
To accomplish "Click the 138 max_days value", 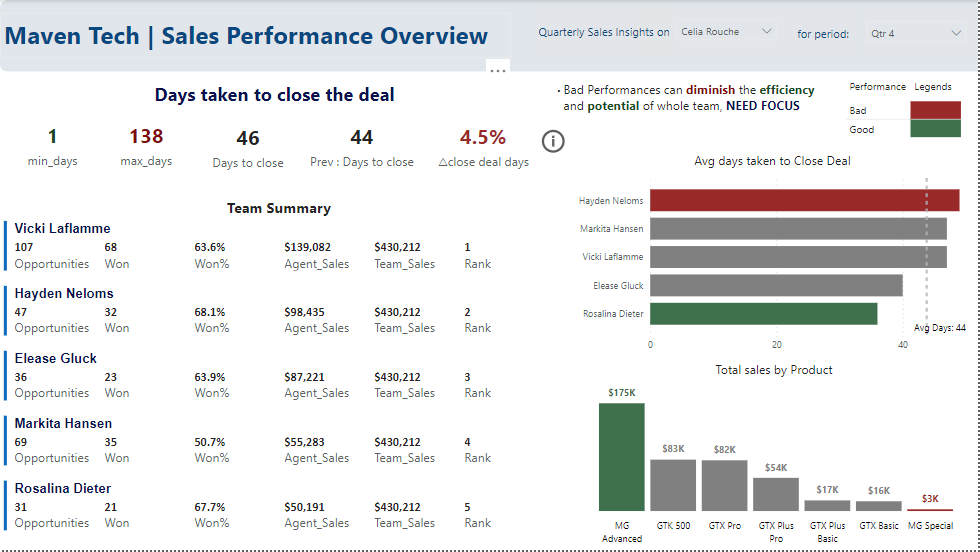I will point(146,136).
